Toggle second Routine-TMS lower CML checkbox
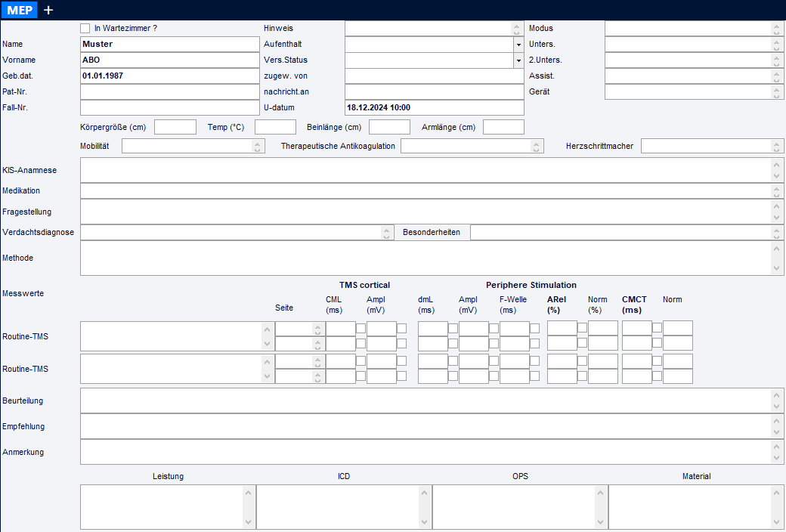 click(361, 376)
